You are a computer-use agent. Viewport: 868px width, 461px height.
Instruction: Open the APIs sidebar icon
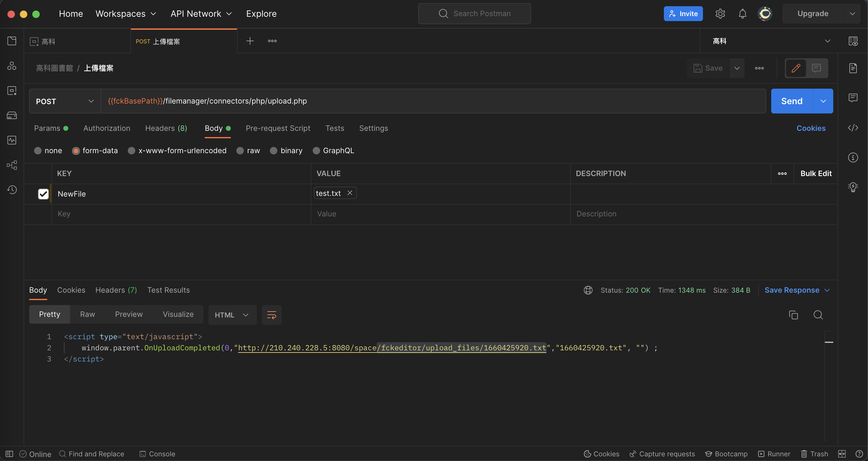12,66
